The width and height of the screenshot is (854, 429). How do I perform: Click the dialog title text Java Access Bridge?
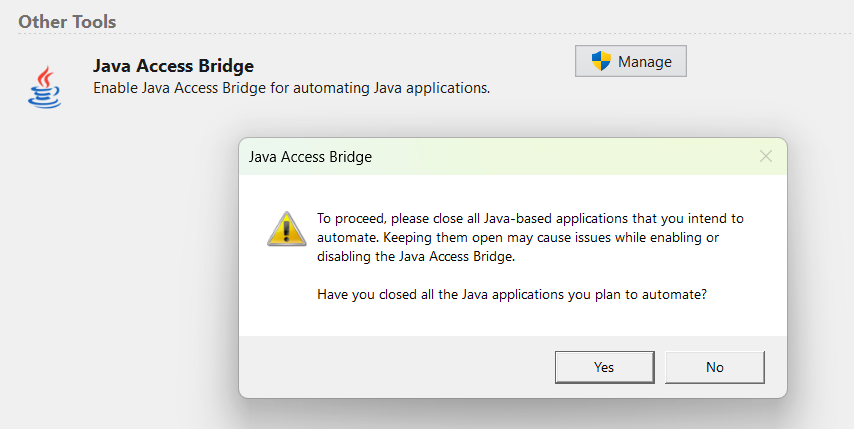[310, 157]
